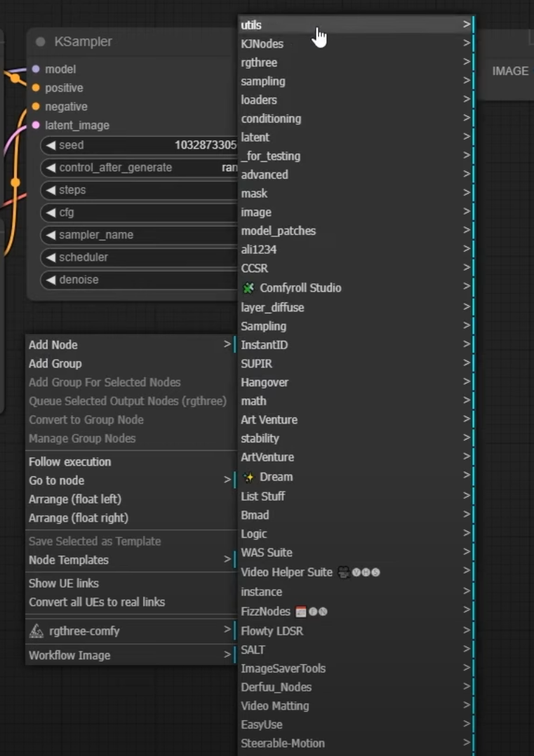Click the Dream sparkle icon
Screen dimensions: 534x756
coord(248,477)
